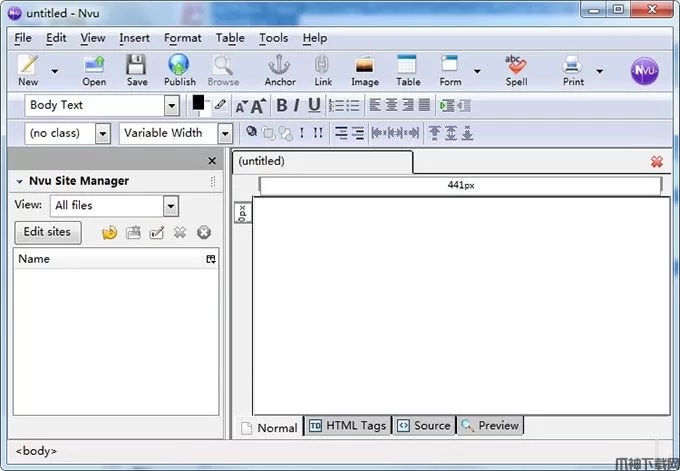Open the Tools menu
This screenshot has height=471, width=680.
point(274,38)
